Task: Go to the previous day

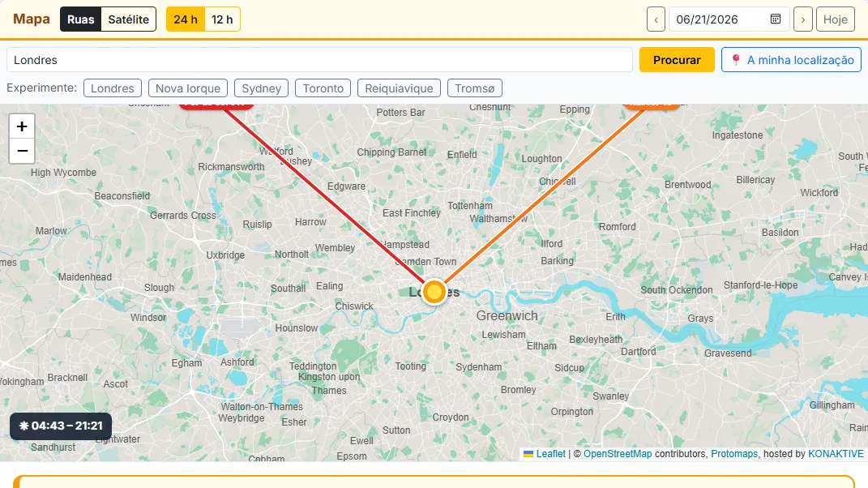Action: pos(656,19)
